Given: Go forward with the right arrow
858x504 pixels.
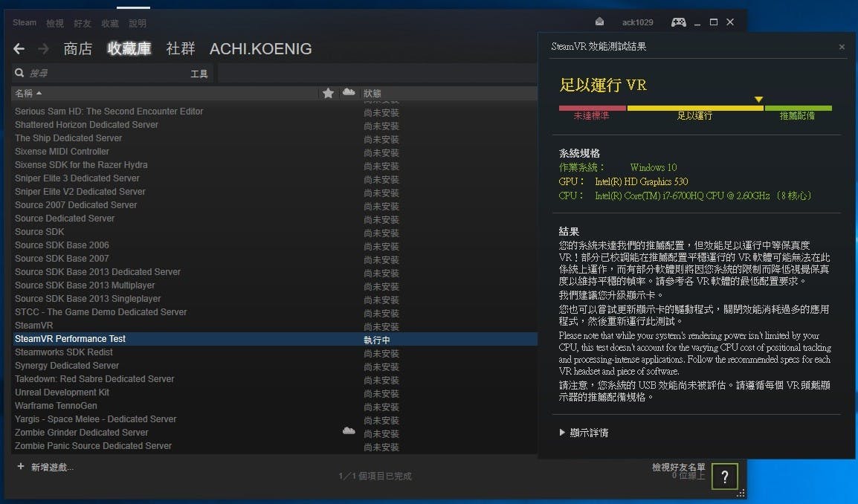Looking at the screenshot, I should [x=44, y=49].
